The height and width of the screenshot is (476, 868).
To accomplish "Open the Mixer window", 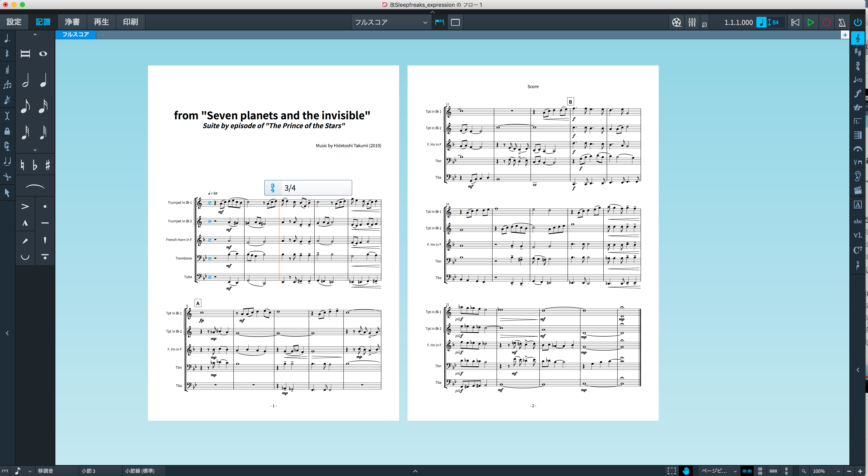I will [692, 22].
